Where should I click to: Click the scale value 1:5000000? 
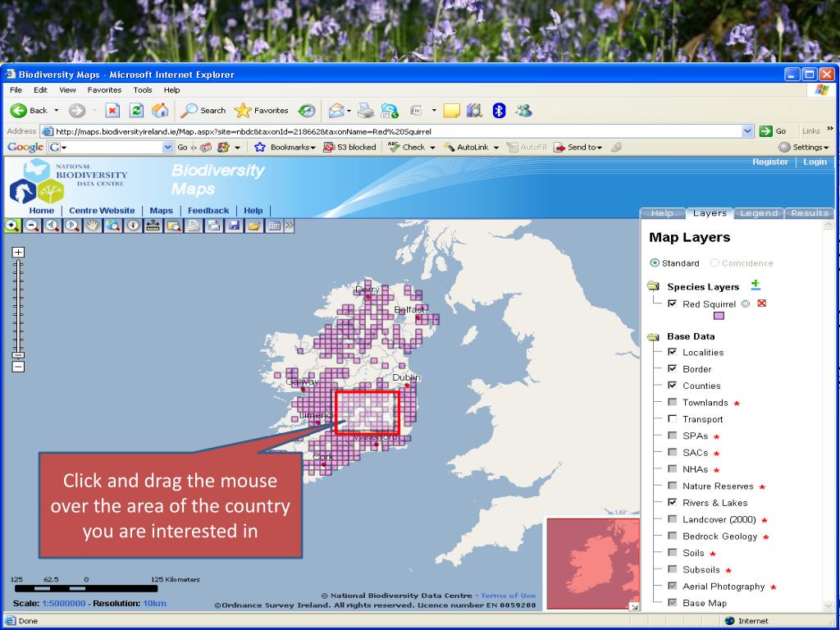pos(64,603)
